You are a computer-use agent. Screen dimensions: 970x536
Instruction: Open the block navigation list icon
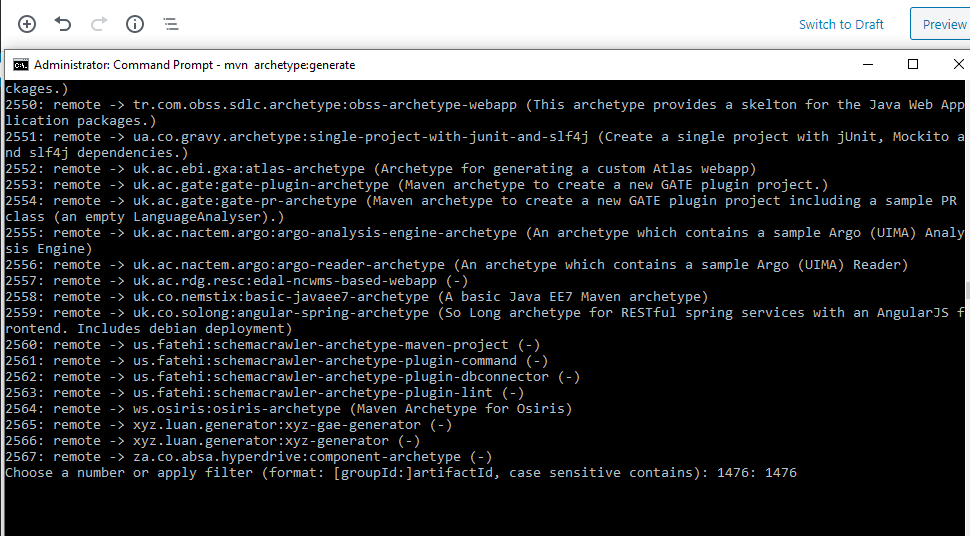[171, 24]
